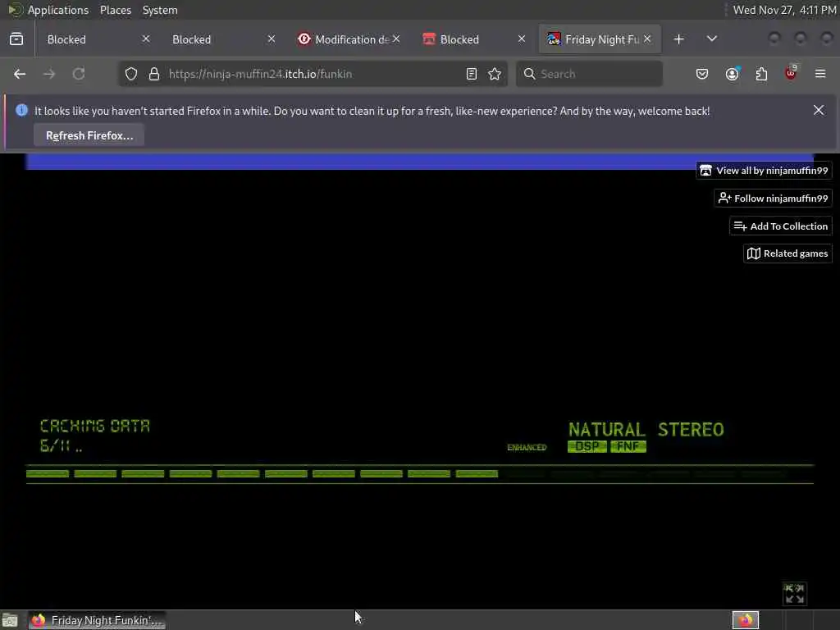
Task: View site security padlock info
Action: [154, 74]
